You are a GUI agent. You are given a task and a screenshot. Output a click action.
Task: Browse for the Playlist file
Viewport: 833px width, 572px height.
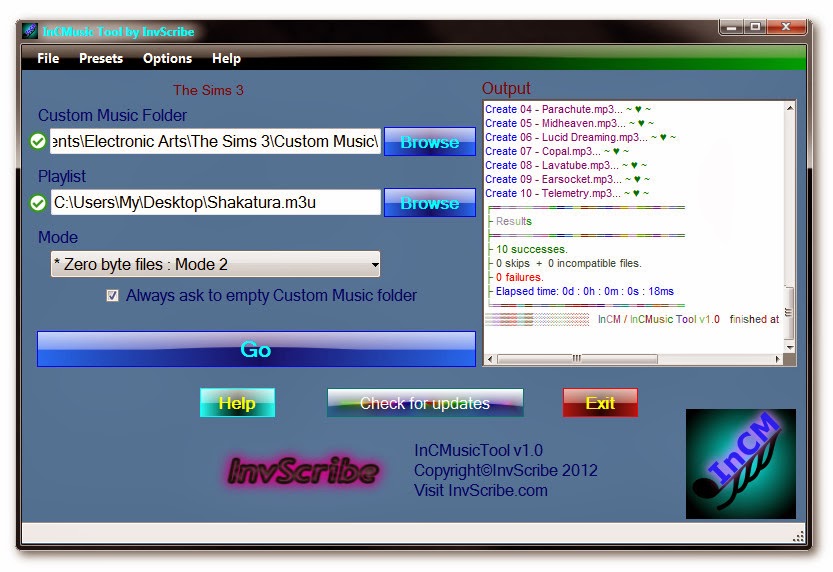click(430, 202)
